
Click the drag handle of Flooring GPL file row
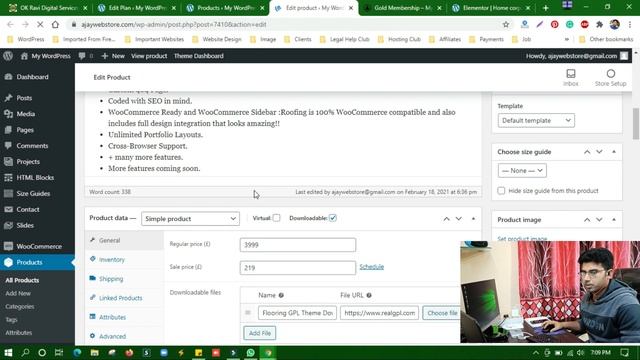point(248,313)
